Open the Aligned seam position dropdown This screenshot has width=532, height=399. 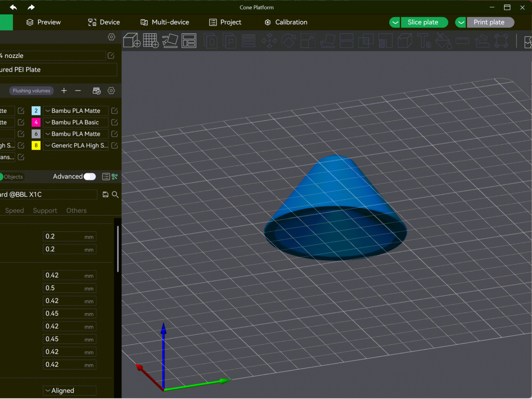coord(70,391)
